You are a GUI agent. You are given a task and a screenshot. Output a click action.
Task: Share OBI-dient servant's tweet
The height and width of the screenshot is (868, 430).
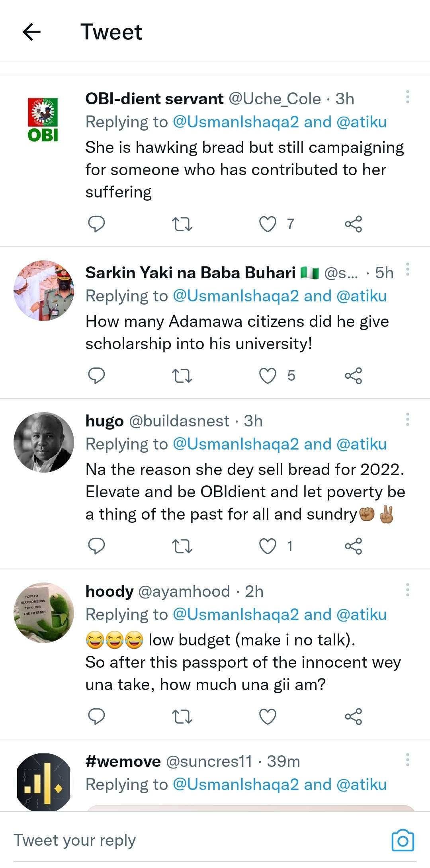(353, 224)
